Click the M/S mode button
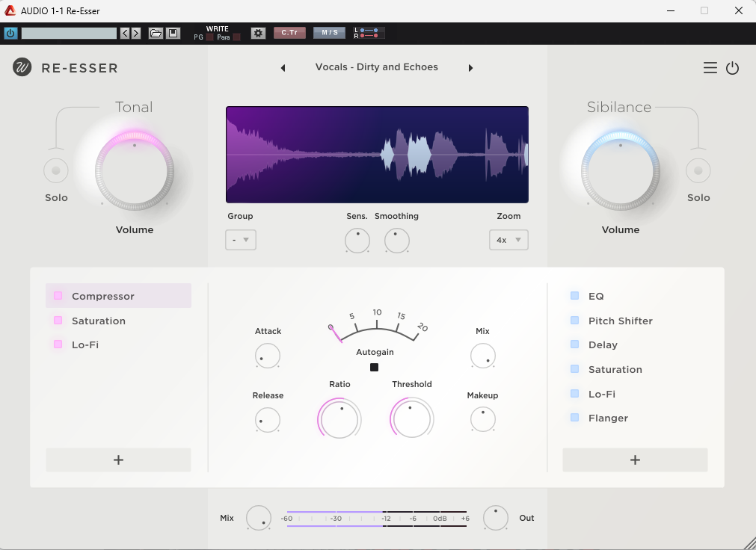Image resolution: width=756 pixels, height=550 pixels. tap(329, 33)
